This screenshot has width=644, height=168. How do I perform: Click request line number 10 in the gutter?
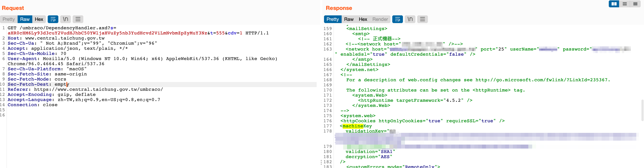pos(3,84)
